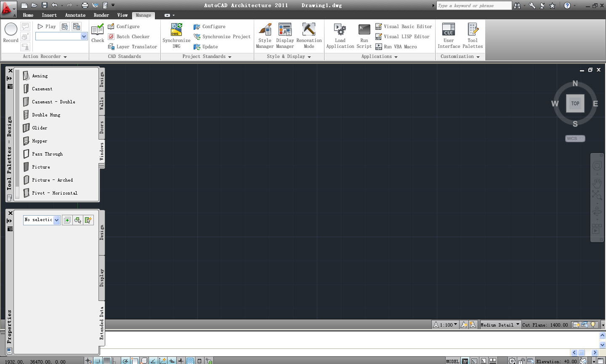Open the Style Manager
The width and height of the screenshot is (606, 364).
(x=265, y=35)
